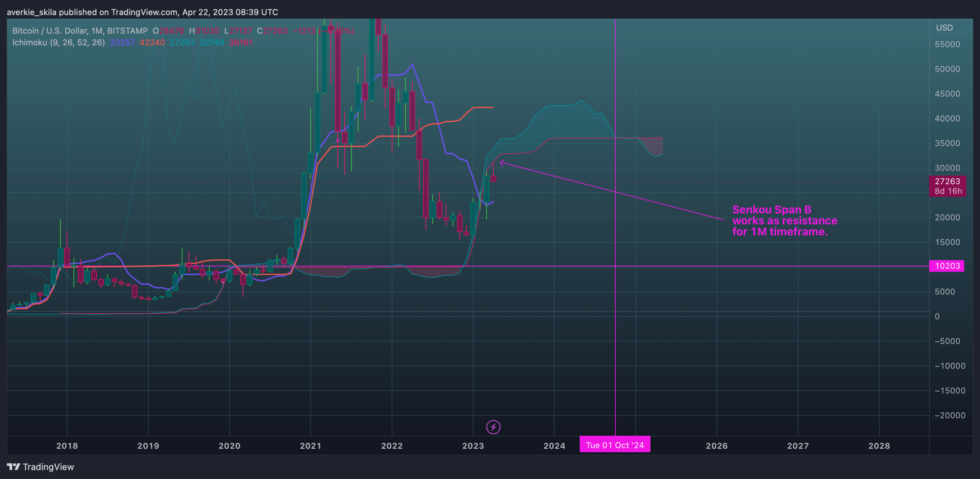Click the 2018 time axis label
980x479 pixels.
coord(67,446)
